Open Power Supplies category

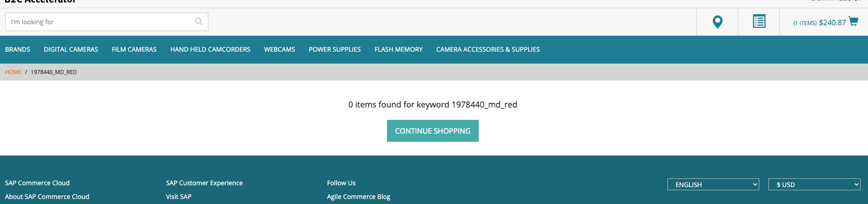[x=334, y=49]
